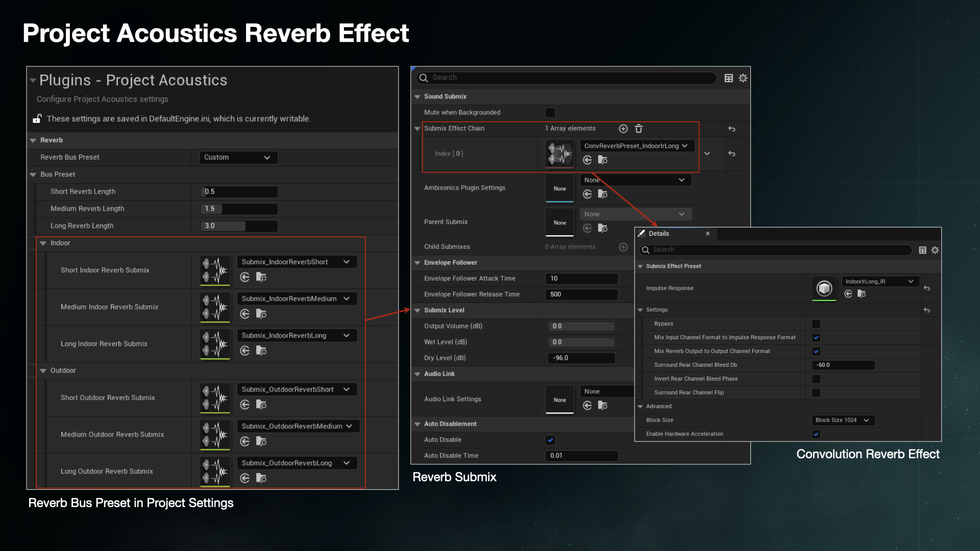The height and width of the screenshot is (551, 980).
Task: Edit Envelope Follower Attack Time value
Action: (581, 279)
